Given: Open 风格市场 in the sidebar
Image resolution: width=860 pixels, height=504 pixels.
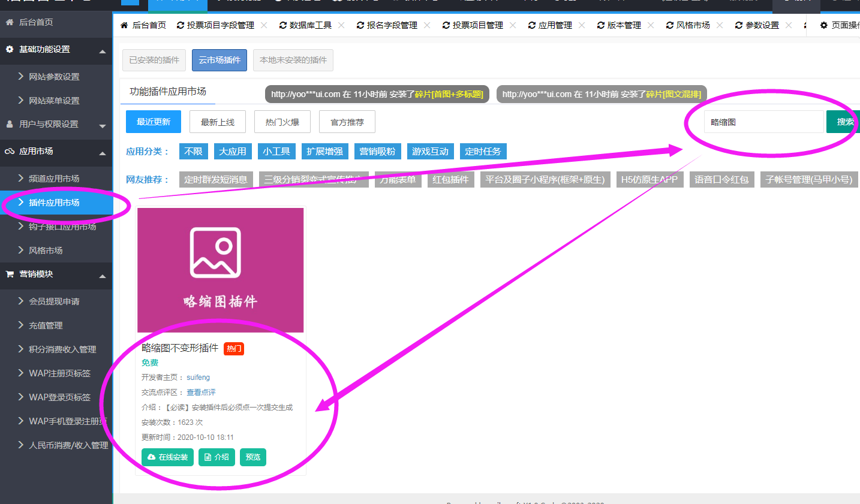Looking at the screenshot, I should click(x=46, y=251).
